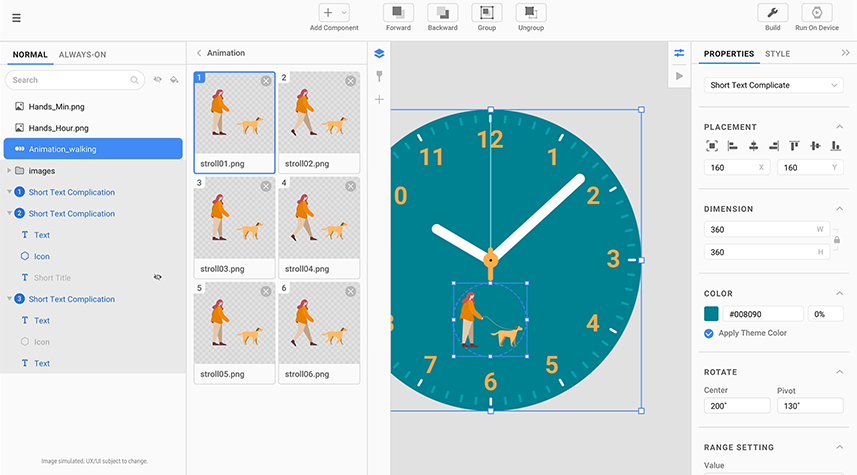Click the Ungroup components icon
Screen dimensions: 857x475
(x=531, y=13)
